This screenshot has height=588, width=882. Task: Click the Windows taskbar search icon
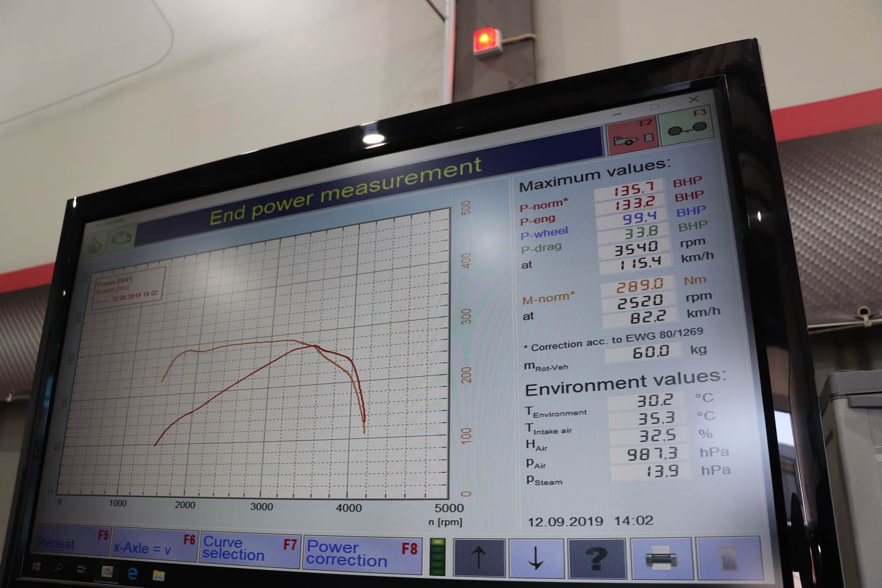[x=59, y=568]
